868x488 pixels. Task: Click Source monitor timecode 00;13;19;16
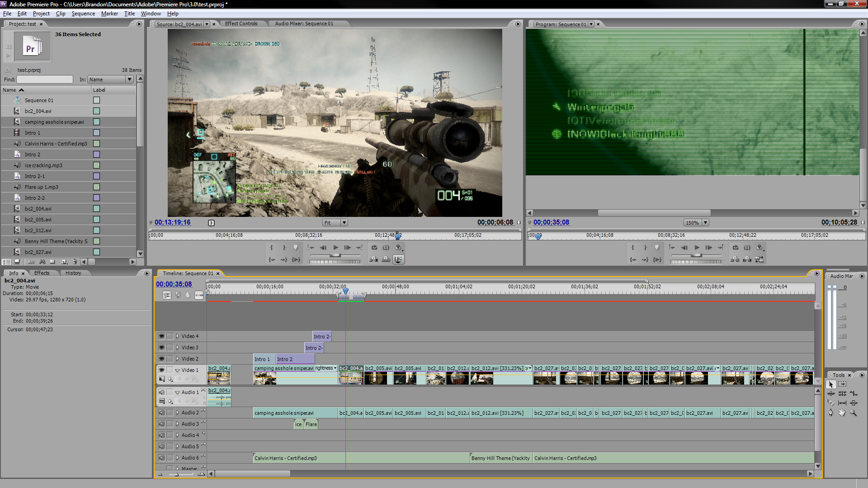[x=173, y=222]
